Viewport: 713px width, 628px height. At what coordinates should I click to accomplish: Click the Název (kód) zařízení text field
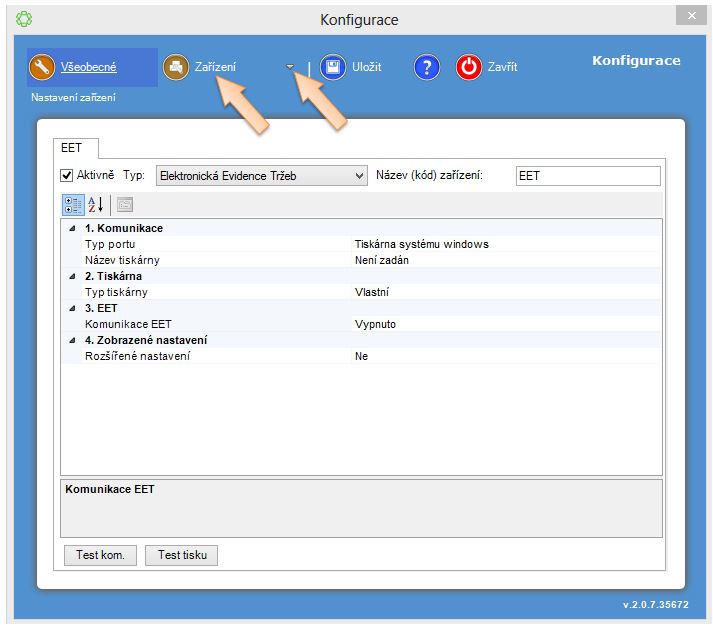click(x=587, y=176)
